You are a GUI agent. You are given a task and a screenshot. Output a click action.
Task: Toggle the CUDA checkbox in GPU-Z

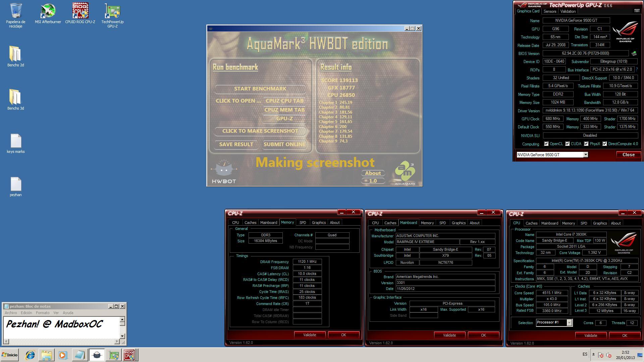[567, 144]
